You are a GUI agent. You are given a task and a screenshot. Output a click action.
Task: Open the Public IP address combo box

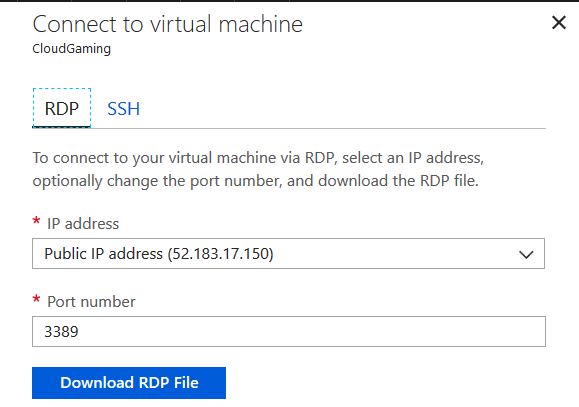pyautogui.click(x=288, y=253)
